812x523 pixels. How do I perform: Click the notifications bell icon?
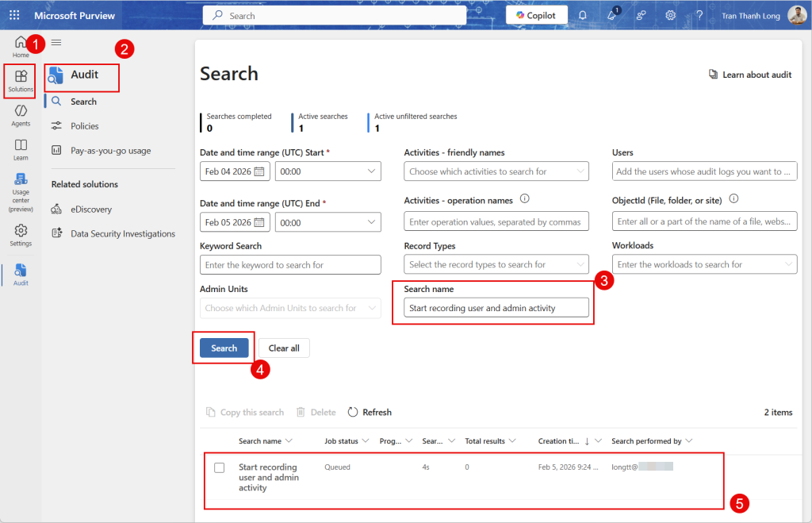point(583,15)
